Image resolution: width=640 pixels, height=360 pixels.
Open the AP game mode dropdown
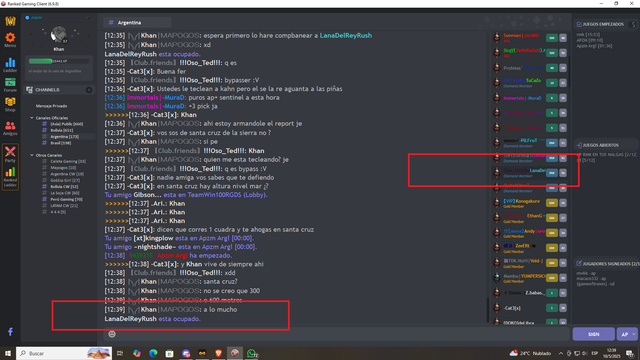627,334
